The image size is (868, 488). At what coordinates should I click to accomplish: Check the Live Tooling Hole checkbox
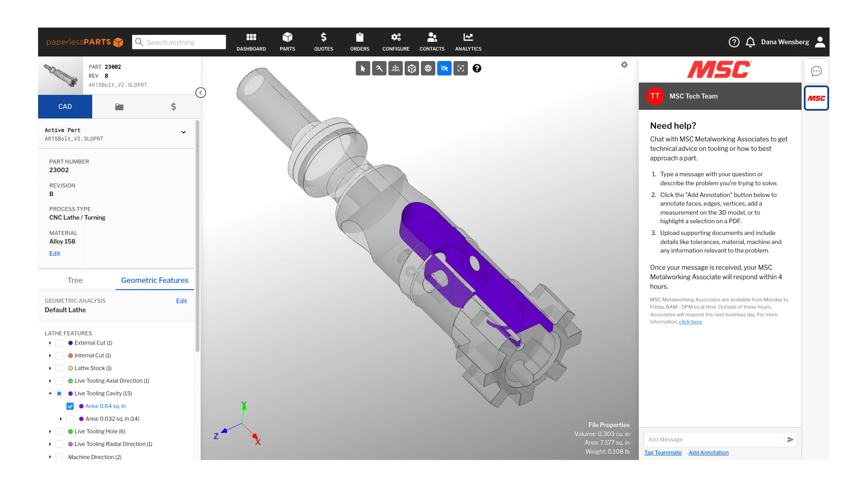tap(59, 432)
